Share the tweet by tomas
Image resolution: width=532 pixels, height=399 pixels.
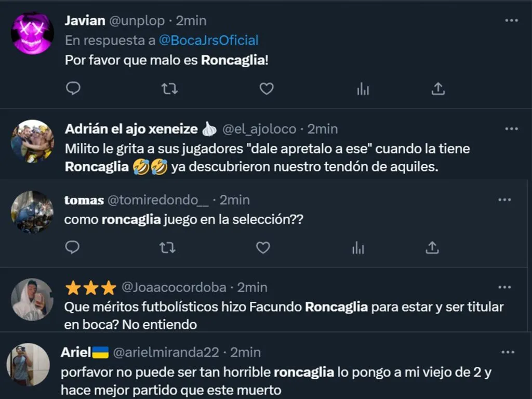pyautogui.click(x=432, y=248)
